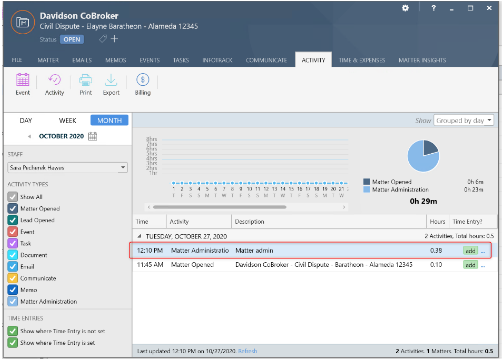Collapse the Tuesday, October 27, 2020 group

pos(139,236)
